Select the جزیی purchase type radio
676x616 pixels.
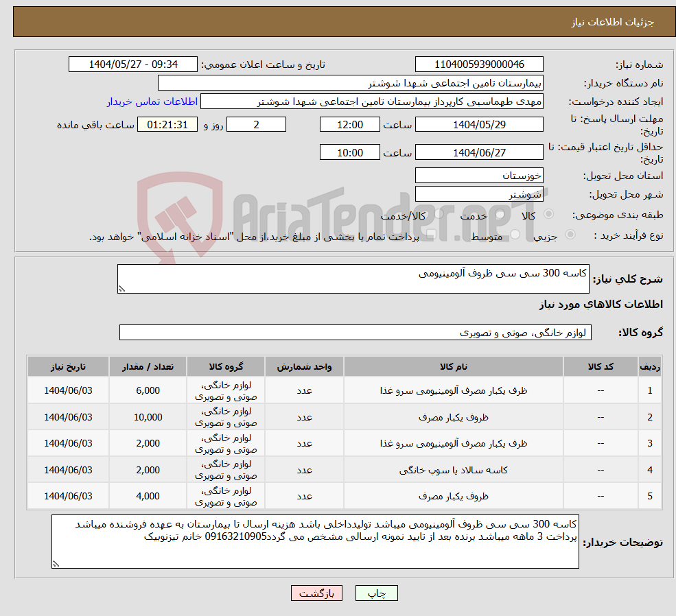pos(570,235)
